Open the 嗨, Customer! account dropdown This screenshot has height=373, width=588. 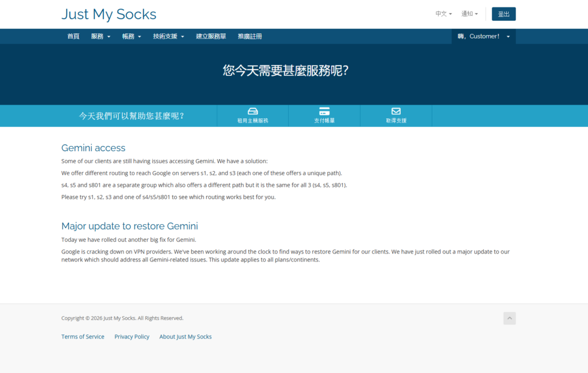coord(483,36)
